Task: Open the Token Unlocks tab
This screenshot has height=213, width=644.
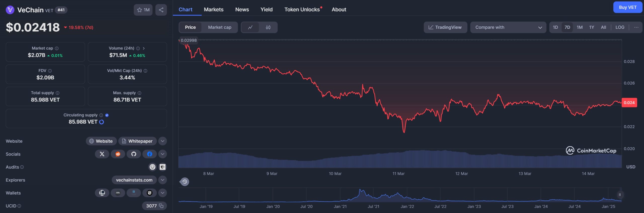Action: click(302, 10)
